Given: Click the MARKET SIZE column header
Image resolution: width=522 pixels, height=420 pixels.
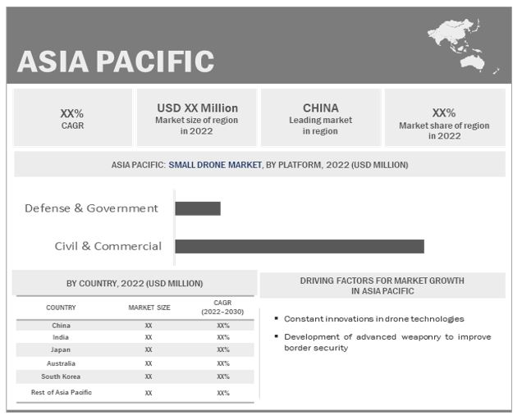Looking at the screenshot, I should pos(149,308).
